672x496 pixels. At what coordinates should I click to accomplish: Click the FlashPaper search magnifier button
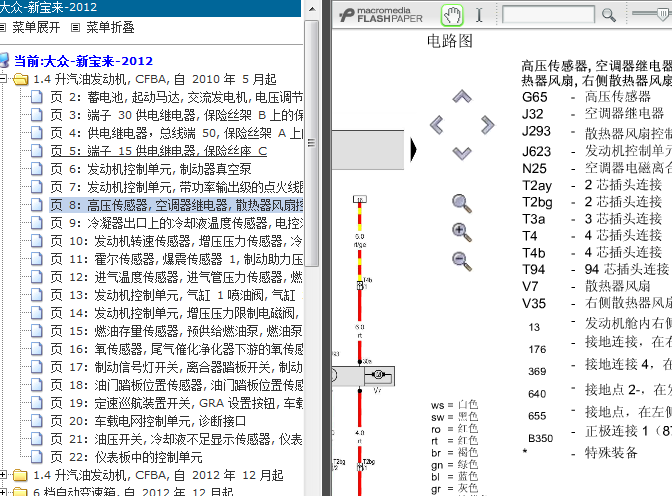point(609,15)
